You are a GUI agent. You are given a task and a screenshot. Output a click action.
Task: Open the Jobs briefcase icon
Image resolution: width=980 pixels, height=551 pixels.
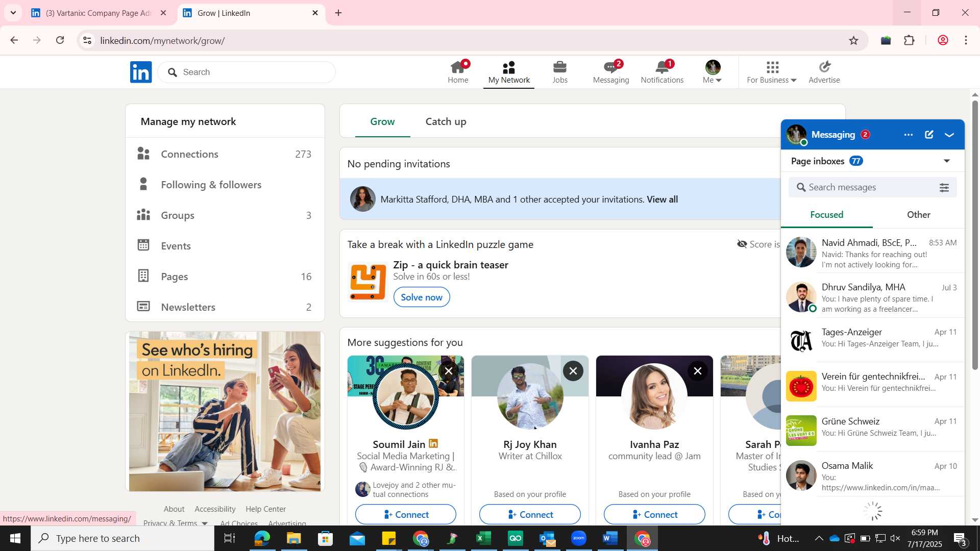coord(560,72)
